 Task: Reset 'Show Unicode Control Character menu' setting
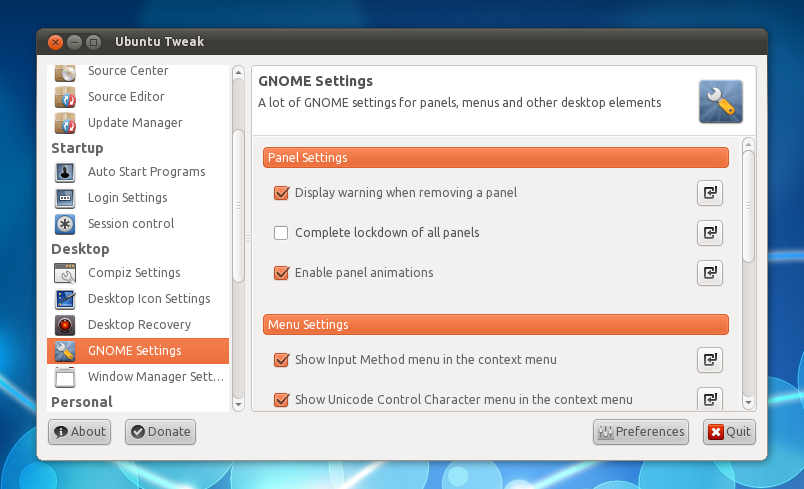pos(710,399)
